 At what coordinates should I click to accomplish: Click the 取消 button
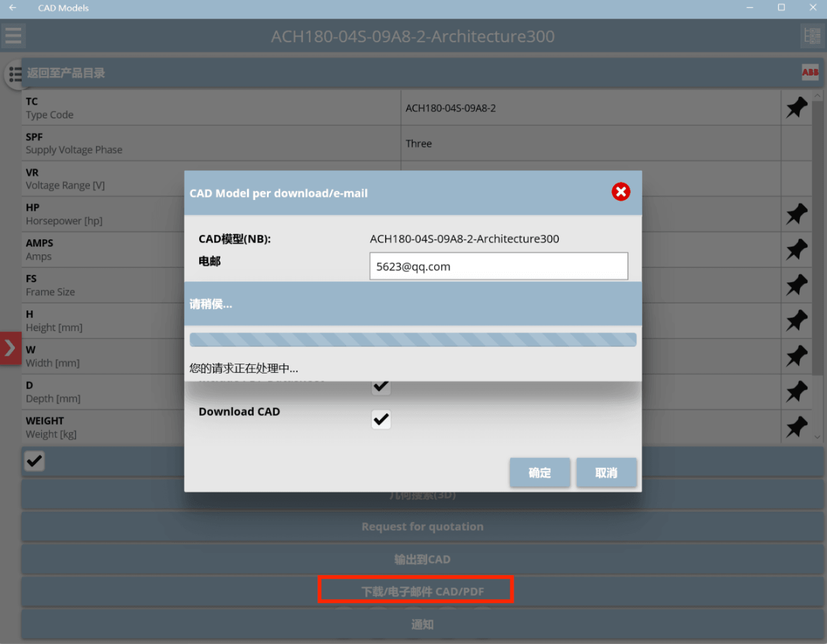click(606, 472)
